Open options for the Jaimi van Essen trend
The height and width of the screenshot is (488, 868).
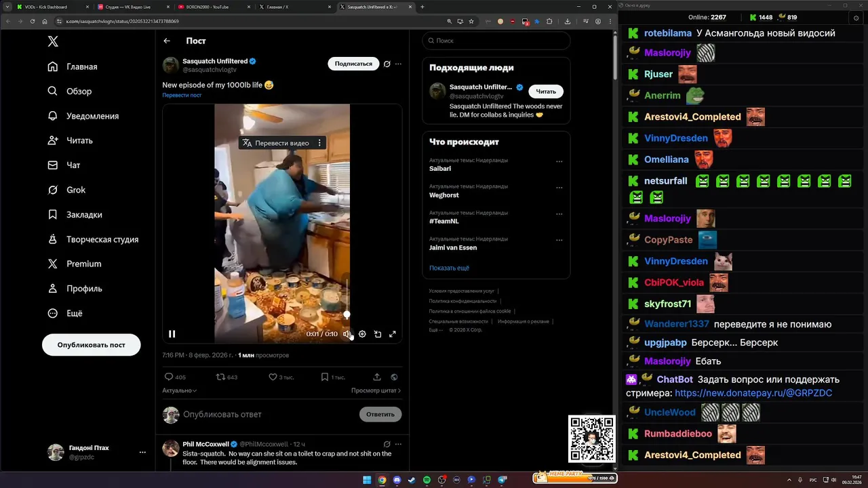tap(559, 240)
